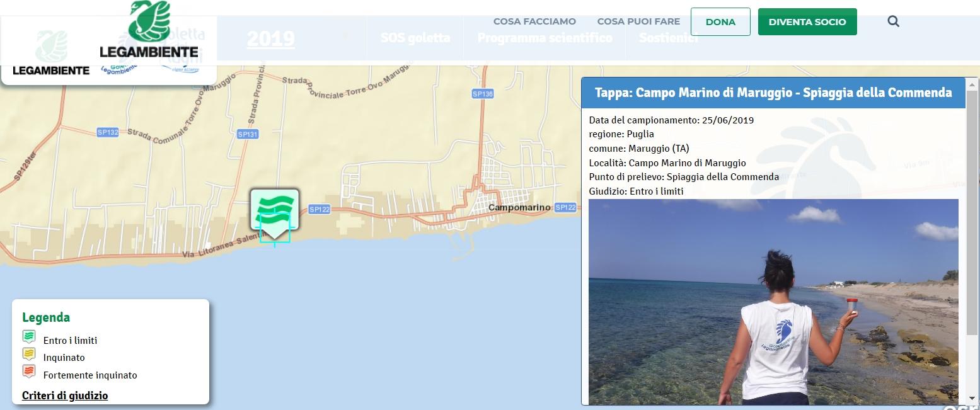980x410 pixels.
Task: Click the 'Entro i limiti' legend label
Action: [x=70, y=340]
